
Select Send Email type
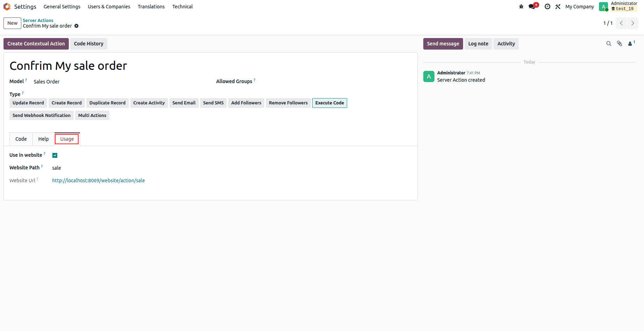point(184,103)
